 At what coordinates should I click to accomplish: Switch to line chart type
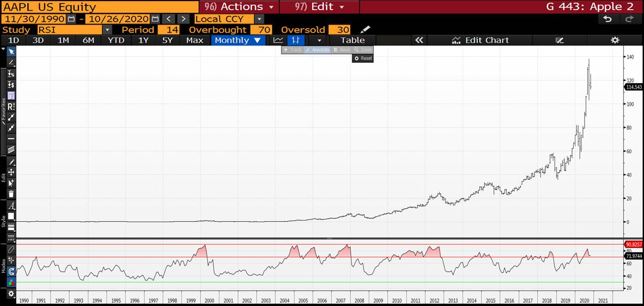tap(278, 40)
